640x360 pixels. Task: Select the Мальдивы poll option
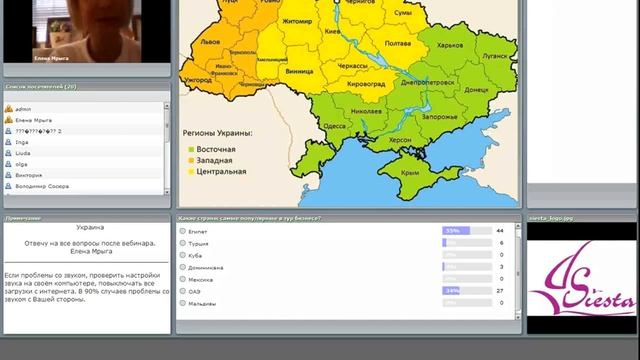182,303
